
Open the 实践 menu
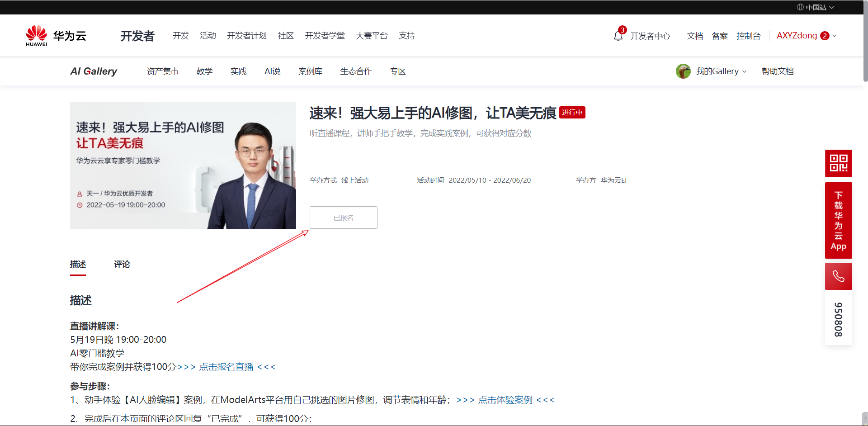coord(239,71)
